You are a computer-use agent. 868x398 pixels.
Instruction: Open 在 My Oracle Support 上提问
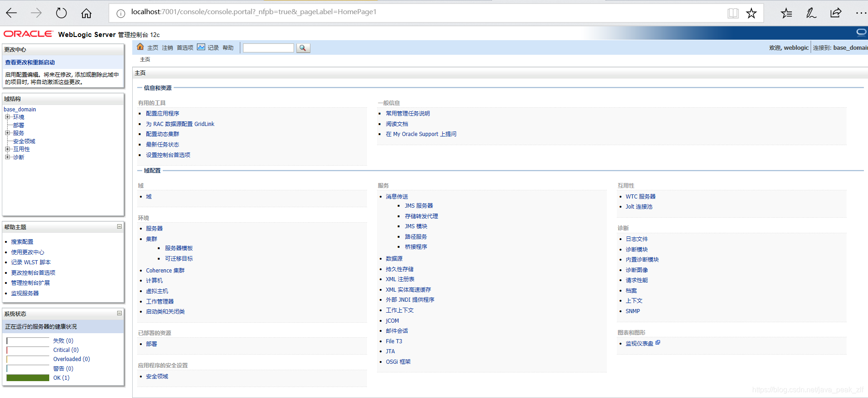421,134
